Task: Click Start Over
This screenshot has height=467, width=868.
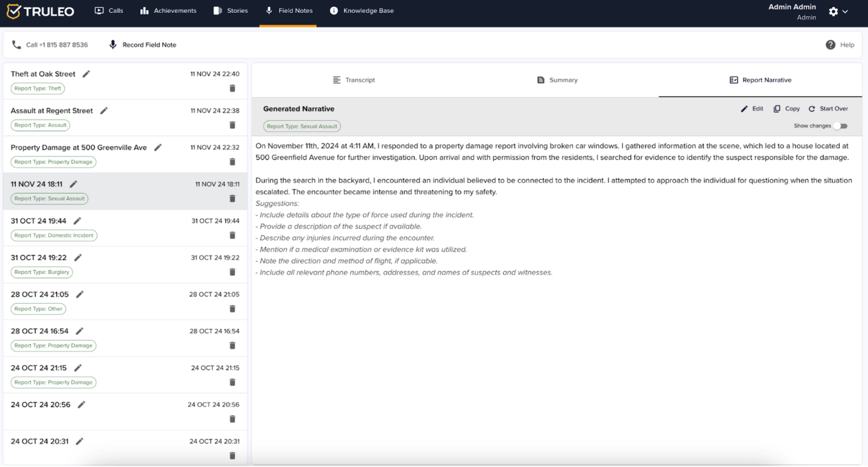Action: (828, 108)
